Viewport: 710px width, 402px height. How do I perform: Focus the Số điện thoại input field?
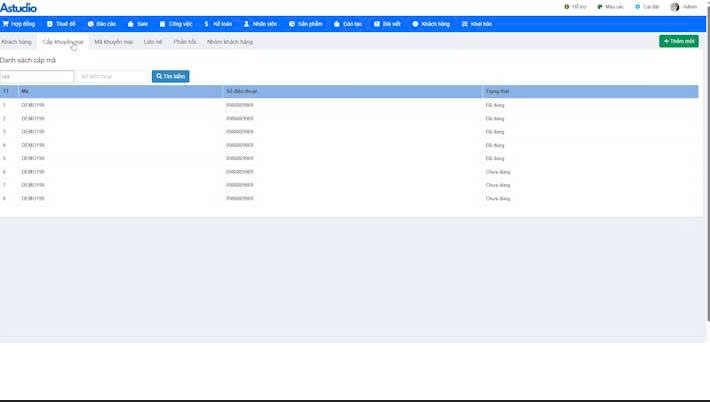tap(112, 76)
